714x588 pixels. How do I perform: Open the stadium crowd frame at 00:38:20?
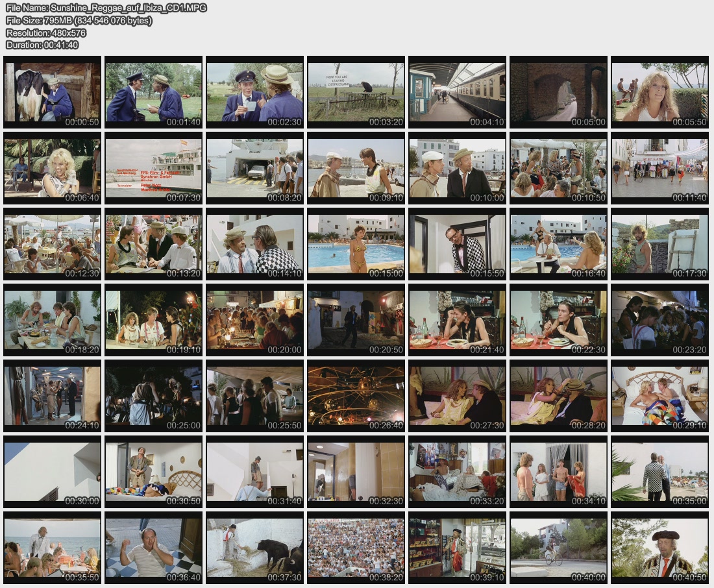pos(356,548)
